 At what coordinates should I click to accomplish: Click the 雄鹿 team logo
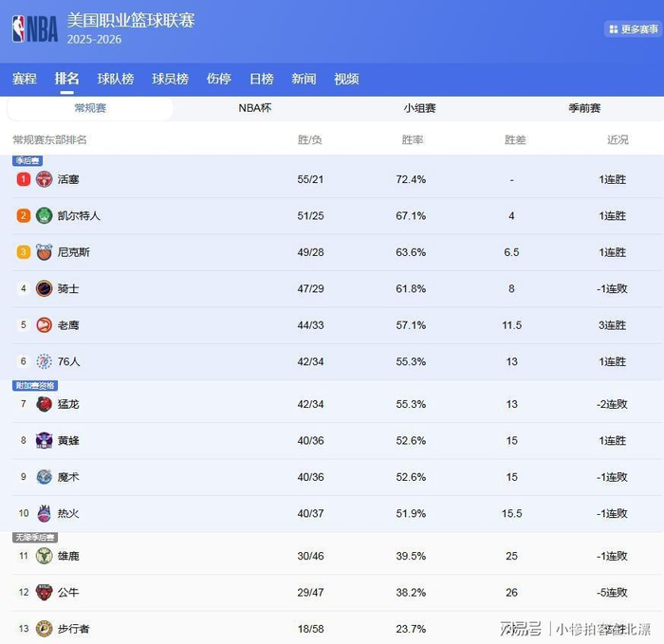coord(44,556)
